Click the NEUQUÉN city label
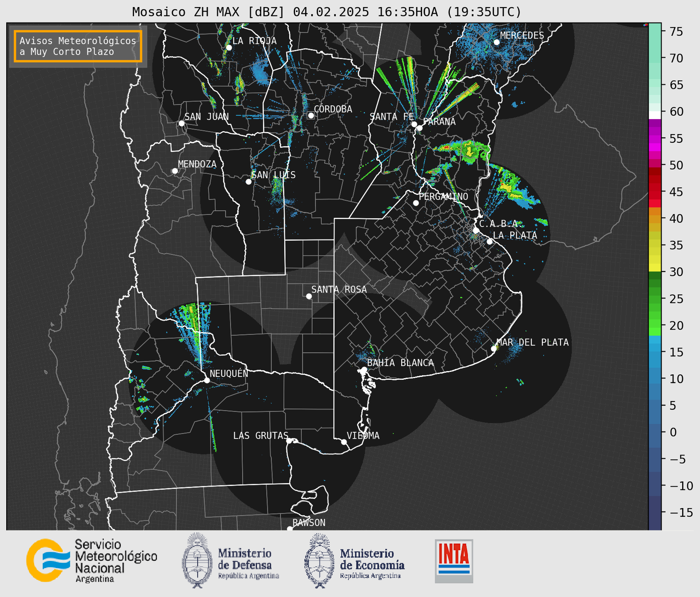 pyautogui.click(x=229, y=373)
